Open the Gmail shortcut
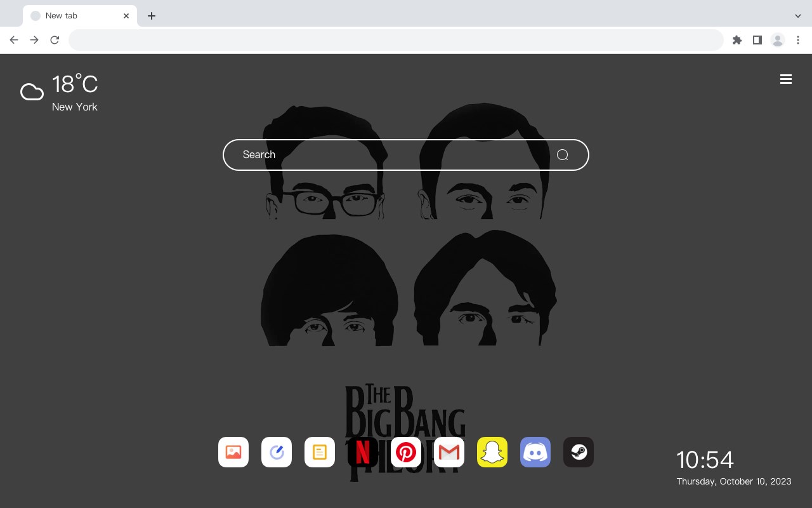Viewport: 812px width, 508px height. (449, 452)
